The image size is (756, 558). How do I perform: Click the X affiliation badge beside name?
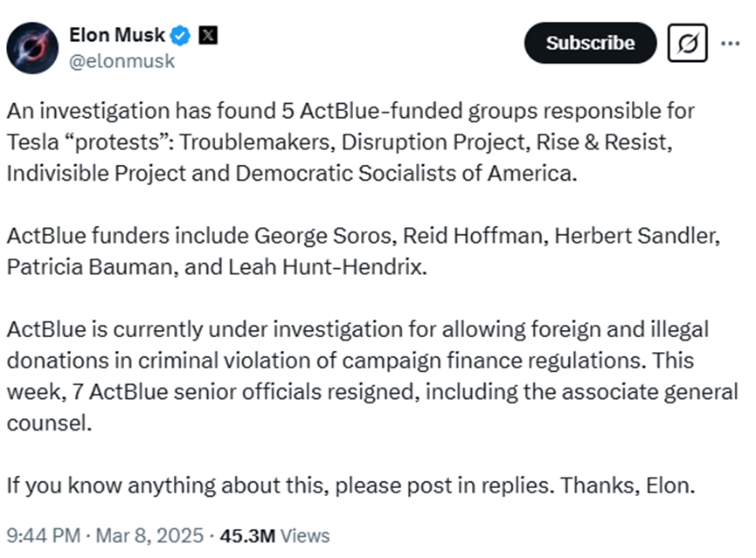[x=208, y=36]
